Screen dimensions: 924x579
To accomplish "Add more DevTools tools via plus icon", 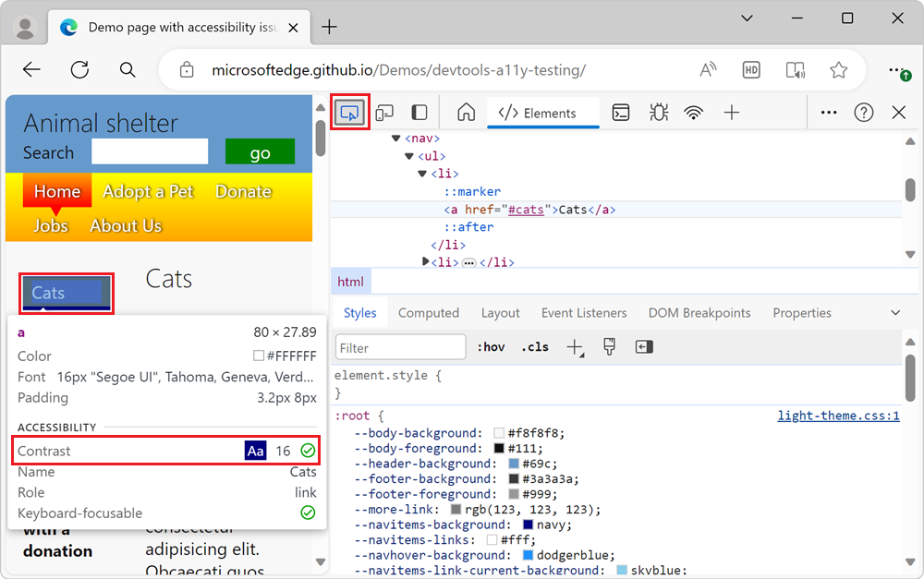I will 731,111.
